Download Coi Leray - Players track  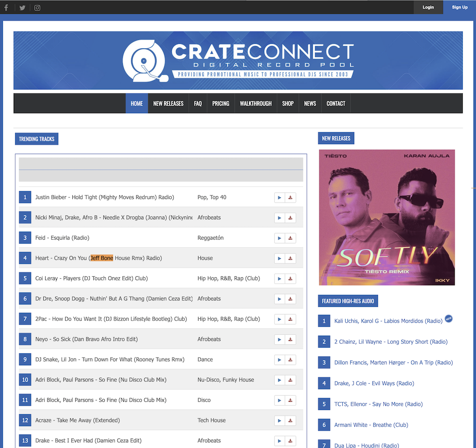[290, 278]
